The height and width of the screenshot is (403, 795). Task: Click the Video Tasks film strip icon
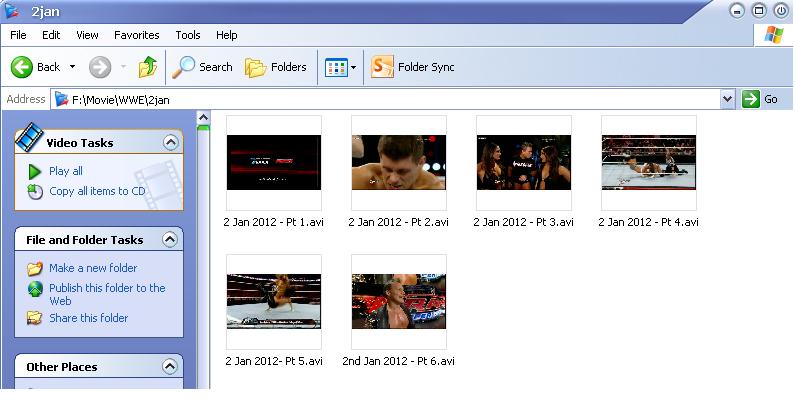coord(29,138)
